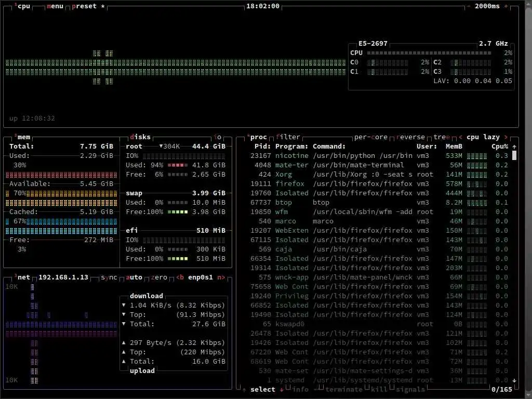Screen dimensions: 532x399
Task: Toggle per-core process CPU usage
Action: [x=371, y=137]
